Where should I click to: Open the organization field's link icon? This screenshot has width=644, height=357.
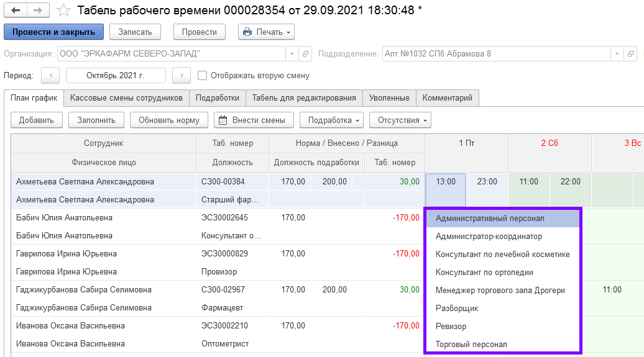click(x=305, y=54)
